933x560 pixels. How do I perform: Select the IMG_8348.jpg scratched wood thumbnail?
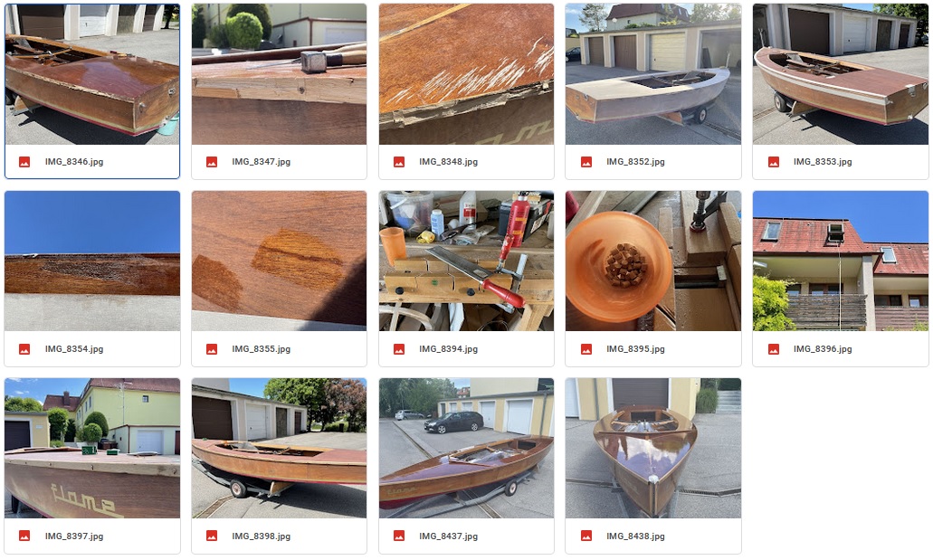click(x=467, y=74)
